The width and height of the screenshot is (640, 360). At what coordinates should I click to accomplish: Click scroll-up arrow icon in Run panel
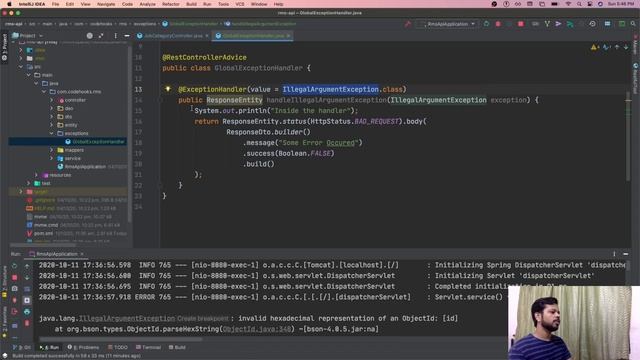coord(27,266)
